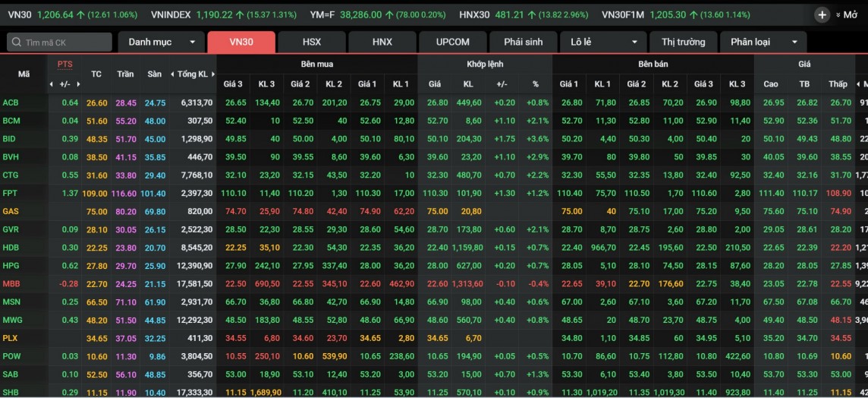This screenshot has width=868, height=398.
Task: Select the FPT stock symbol row
Action: tap(10, 194)
